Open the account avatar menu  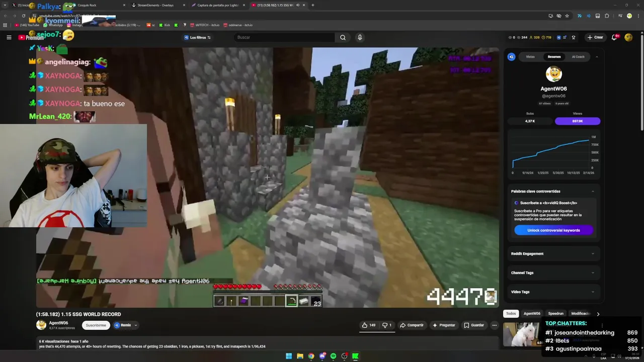(628, 37)
